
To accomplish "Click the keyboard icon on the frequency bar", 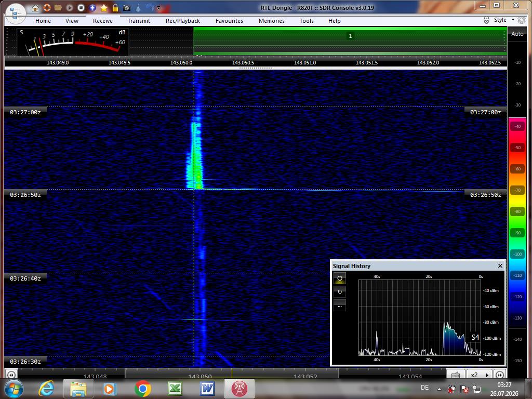I will coord(456,375).
